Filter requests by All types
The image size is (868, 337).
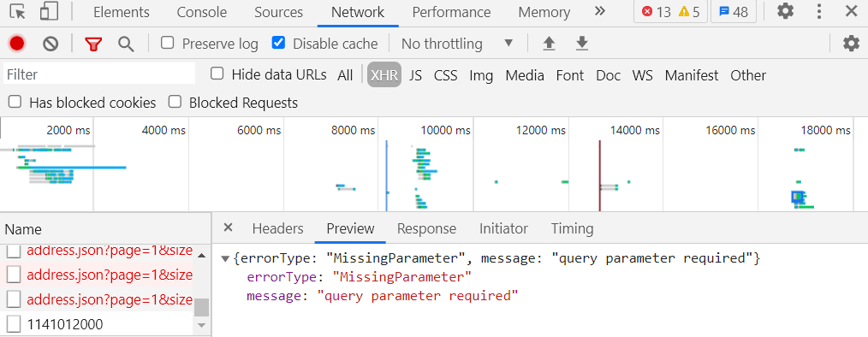pos(345,75)
